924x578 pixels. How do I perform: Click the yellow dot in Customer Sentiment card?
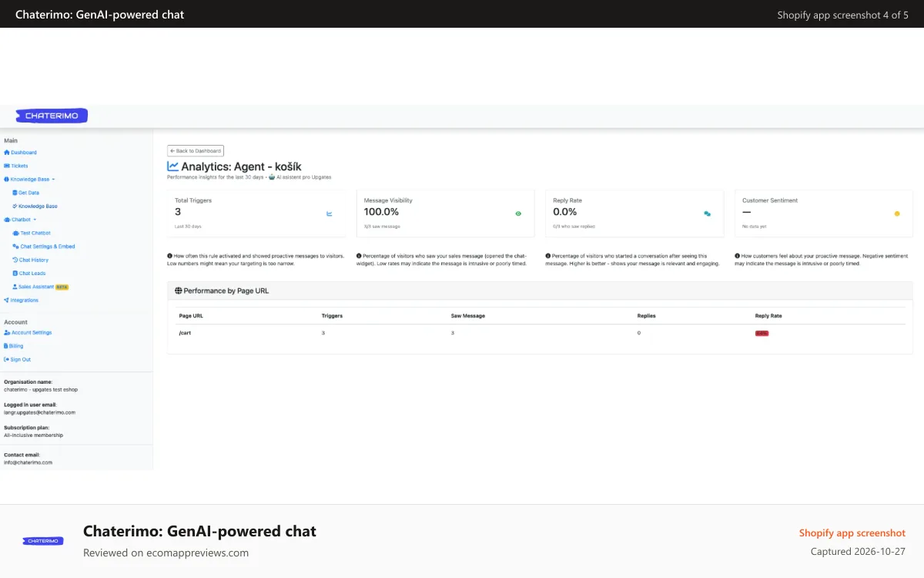point(897,213)
